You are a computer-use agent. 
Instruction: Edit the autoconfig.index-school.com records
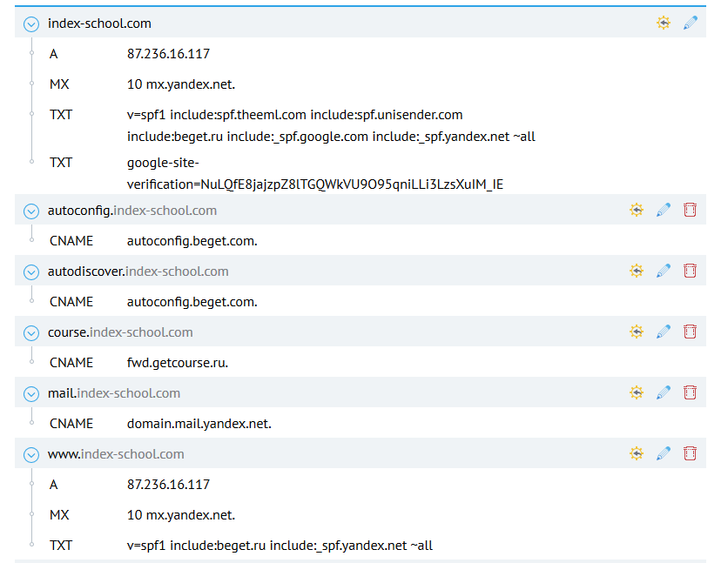(x=664, y=210)
